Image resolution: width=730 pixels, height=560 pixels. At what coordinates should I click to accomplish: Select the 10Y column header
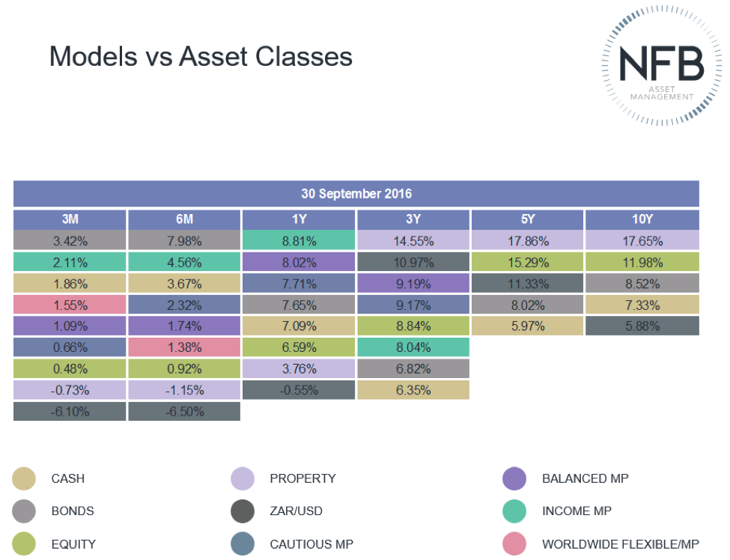click(x=642, y=219)
